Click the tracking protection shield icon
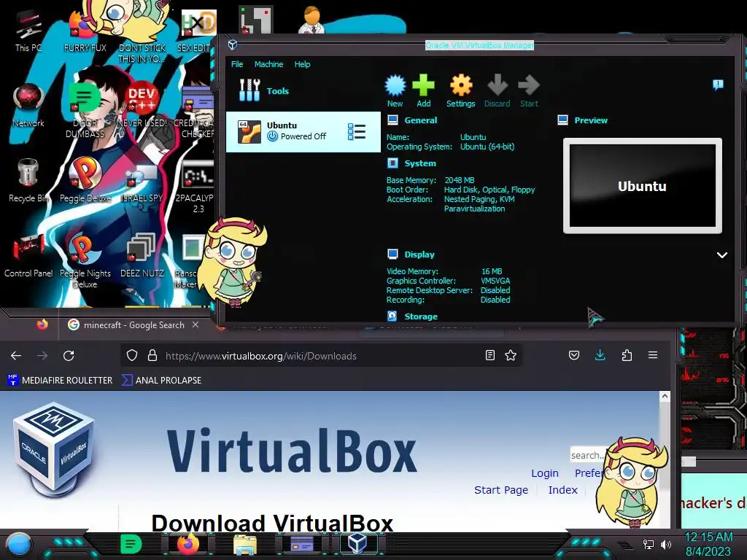The width and height of the screenshot is (747, 560). pos(132,356)
